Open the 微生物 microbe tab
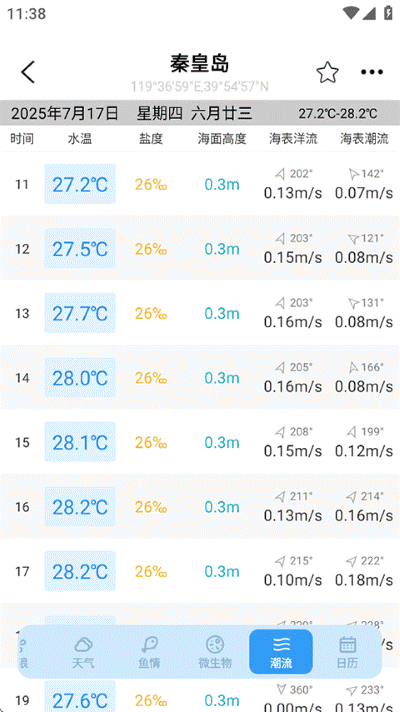Viewport: 400px width, 712px height. (215, 652)
